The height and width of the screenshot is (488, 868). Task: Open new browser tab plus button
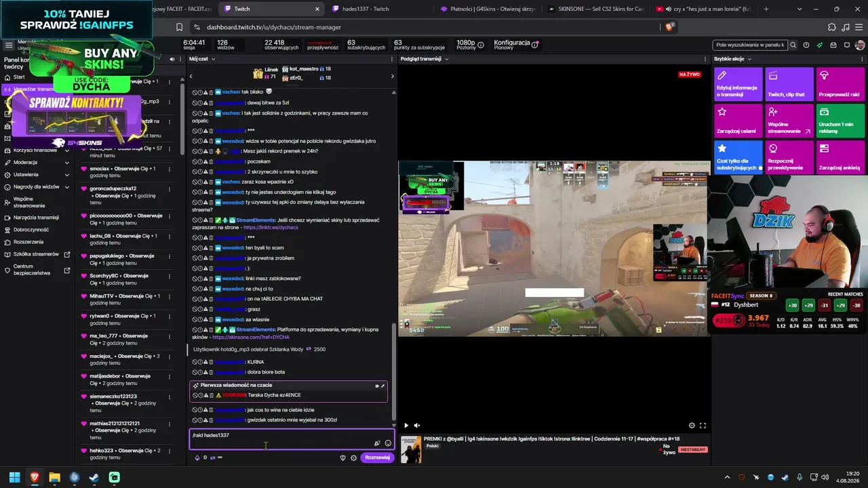pyautogui.click(x=766, y=9)
